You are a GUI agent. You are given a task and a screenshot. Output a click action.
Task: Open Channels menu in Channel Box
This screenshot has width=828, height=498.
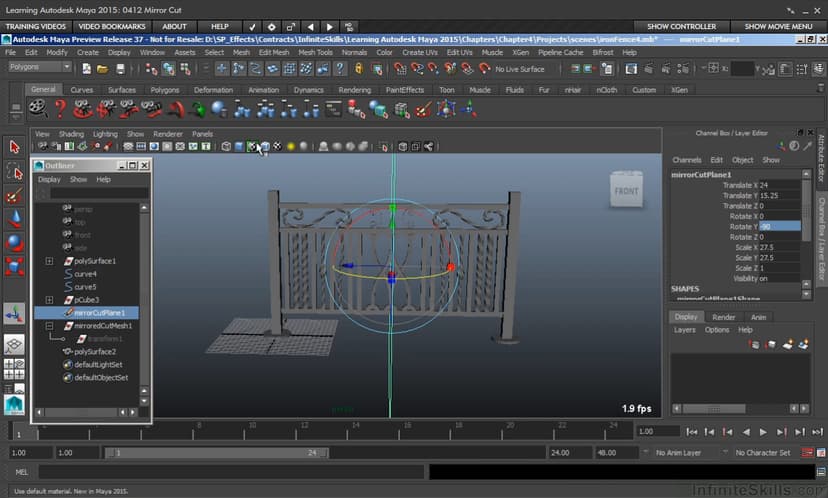(686, 159)
